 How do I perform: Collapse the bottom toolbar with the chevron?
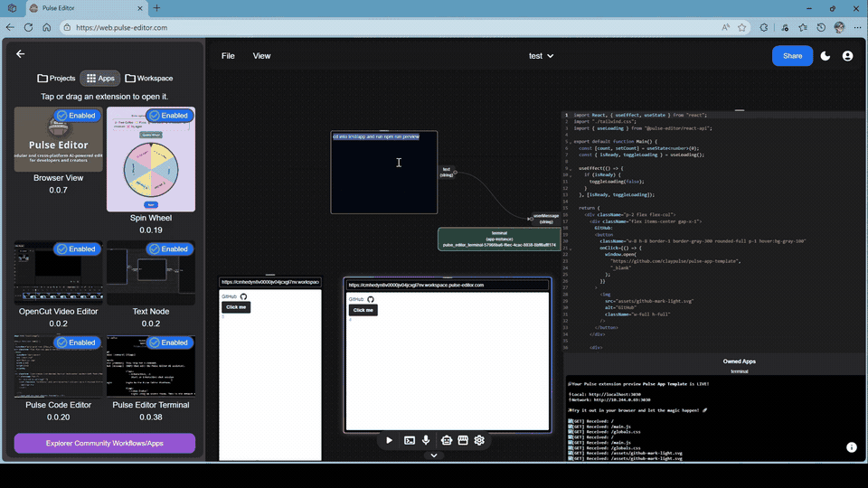[x=434, y=455]
